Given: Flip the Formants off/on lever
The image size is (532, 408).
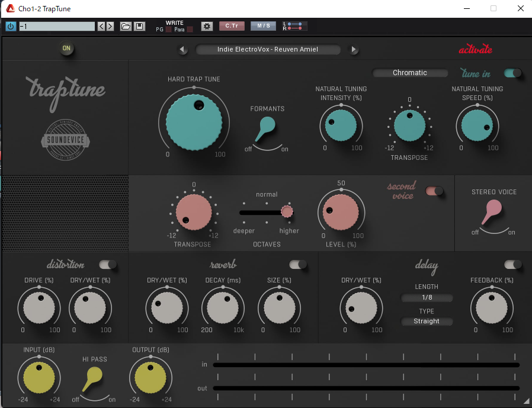Looking at the screenshot, I should tap(265, 128).
